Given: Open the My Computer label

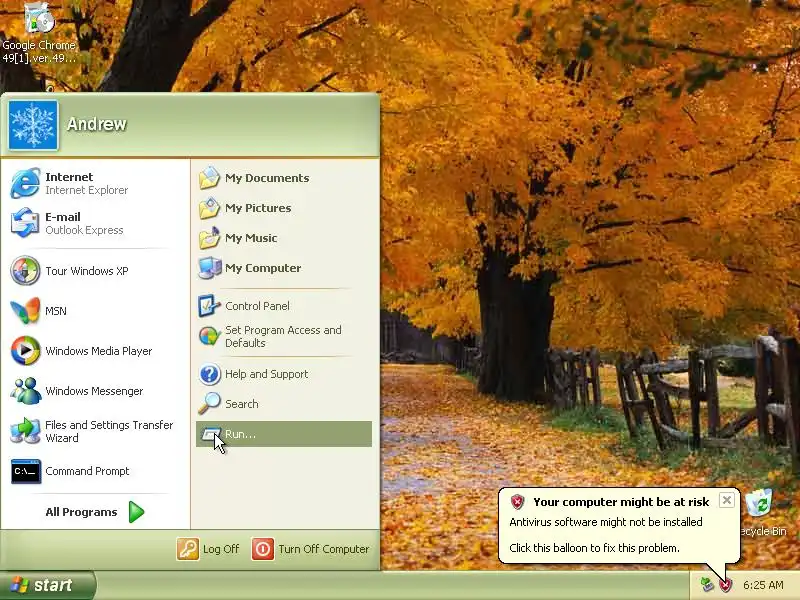Looking at the screenshot, I should (263, 268).
